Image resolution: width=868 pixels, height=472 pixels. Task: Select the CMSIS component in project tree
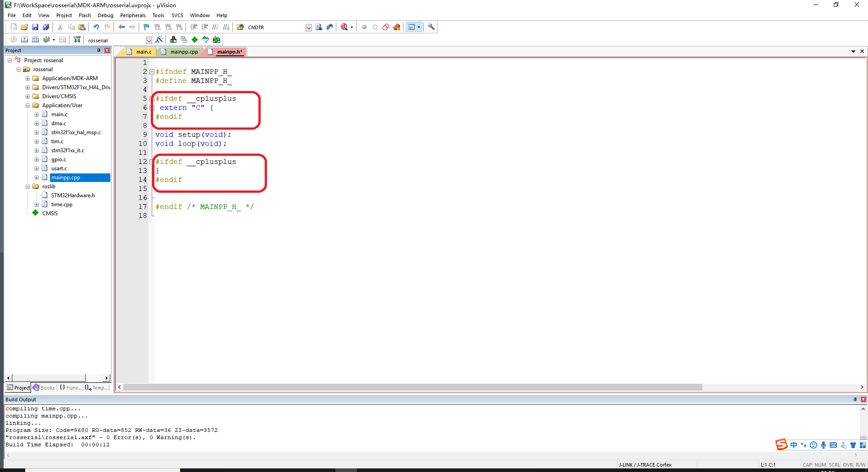pos(50,213)
